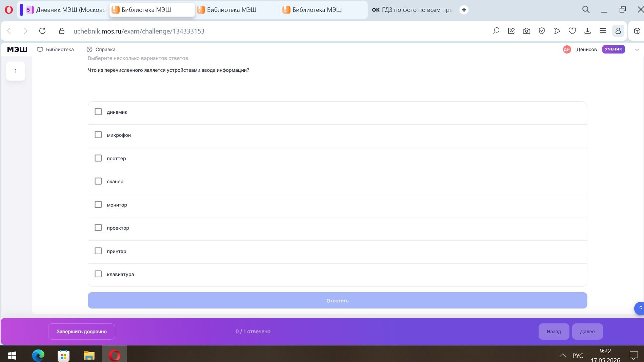Check the сканер option
644x362 pixels.
coord(98,181)
